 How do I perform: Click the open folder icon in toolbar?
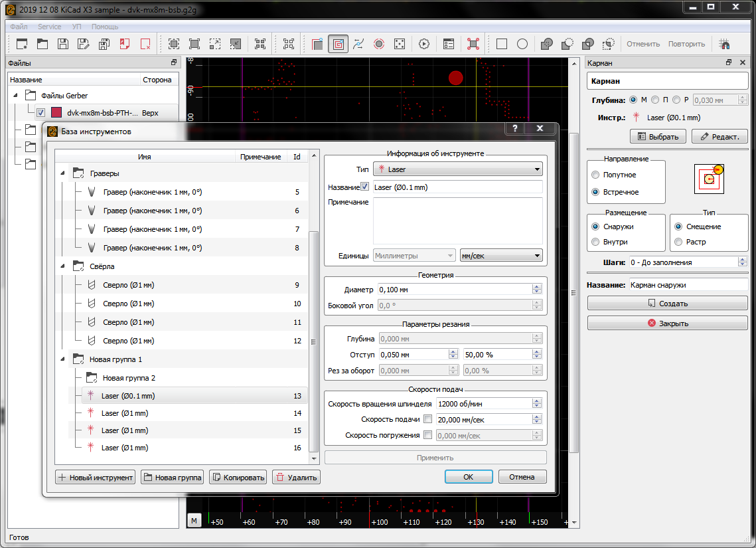(42, 44)
